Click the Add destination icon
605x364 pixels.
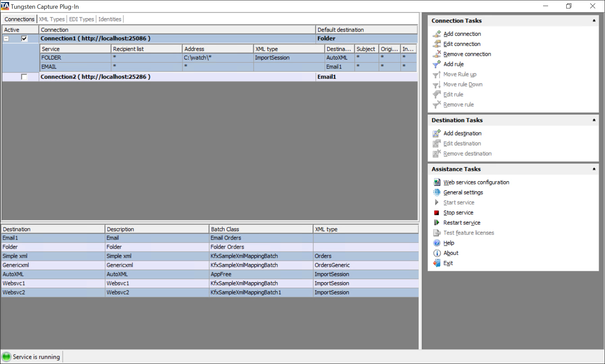coord(437,134)
